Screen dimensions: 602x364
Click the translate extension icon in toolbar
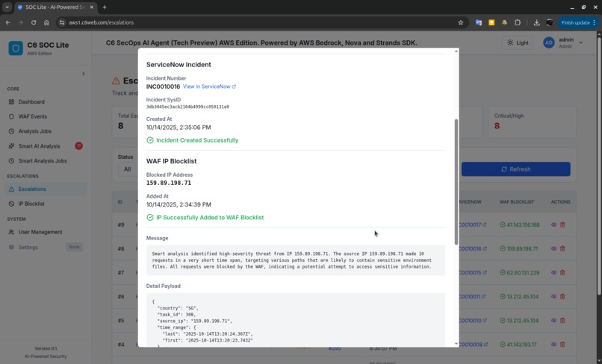coord(478,22)
